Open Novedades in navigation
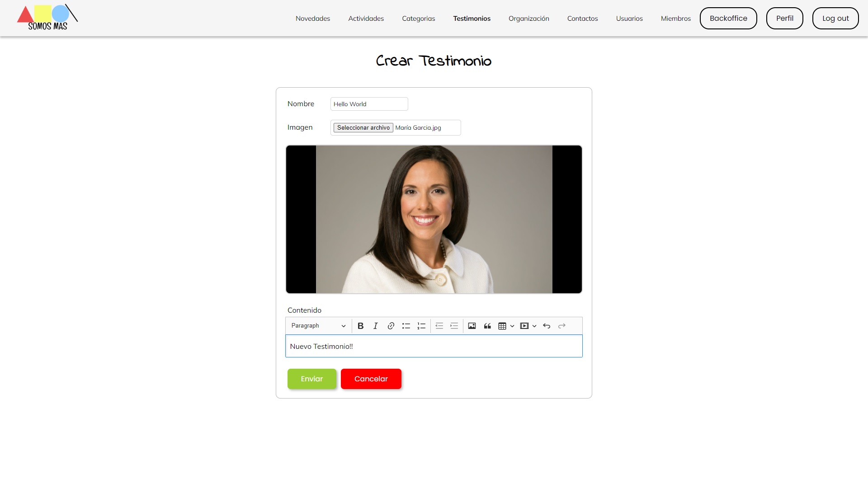 313,19
